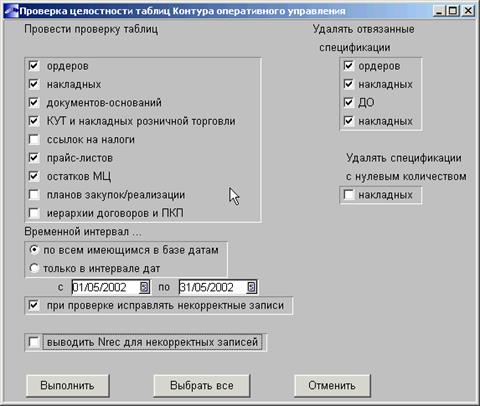The image size is (480, 406).
Task: Select 'только в интервале дат' option
Action: 34,268
